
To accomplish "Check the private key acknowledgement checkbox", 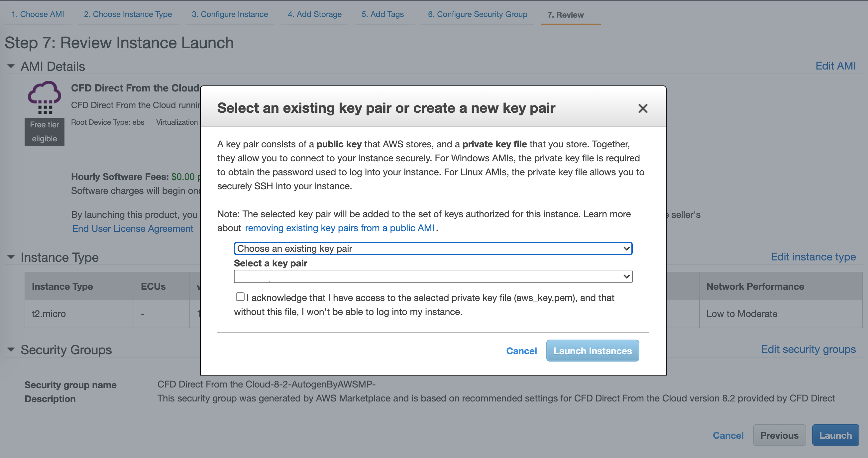I will tap(240, 296).
